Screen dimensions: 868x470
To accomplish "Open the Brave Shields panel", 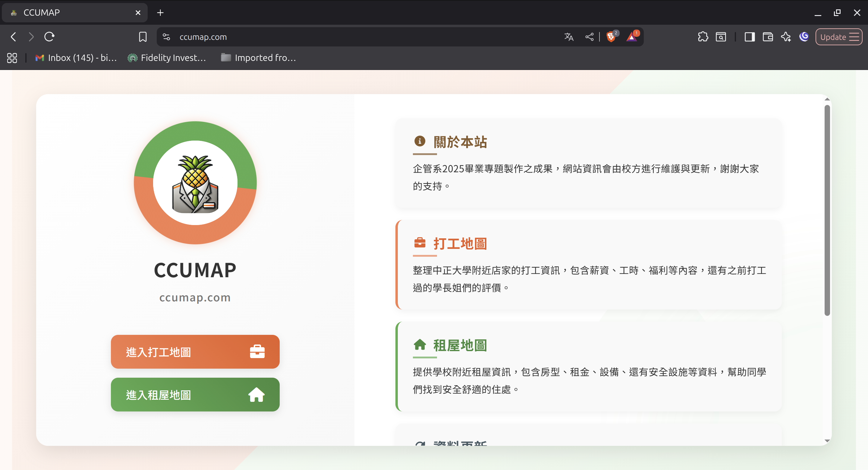I will click(611, 37).
